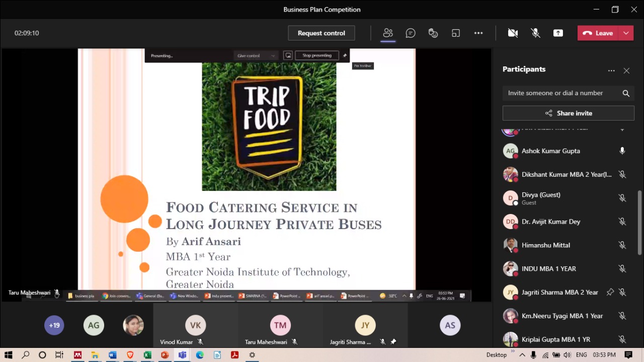Open the meeting chat icon
The image size is (644, 362).
[x=411, y=33]
